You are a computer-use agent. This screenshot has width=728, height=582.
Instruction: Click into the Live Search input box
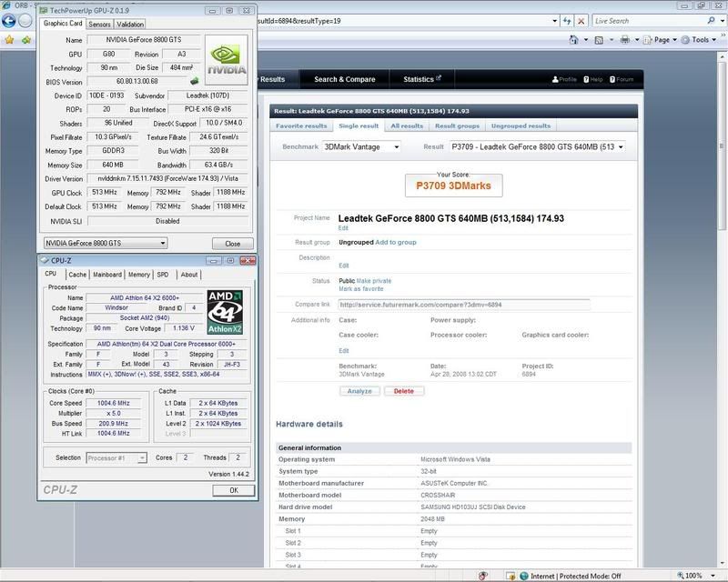coord(649,21)
